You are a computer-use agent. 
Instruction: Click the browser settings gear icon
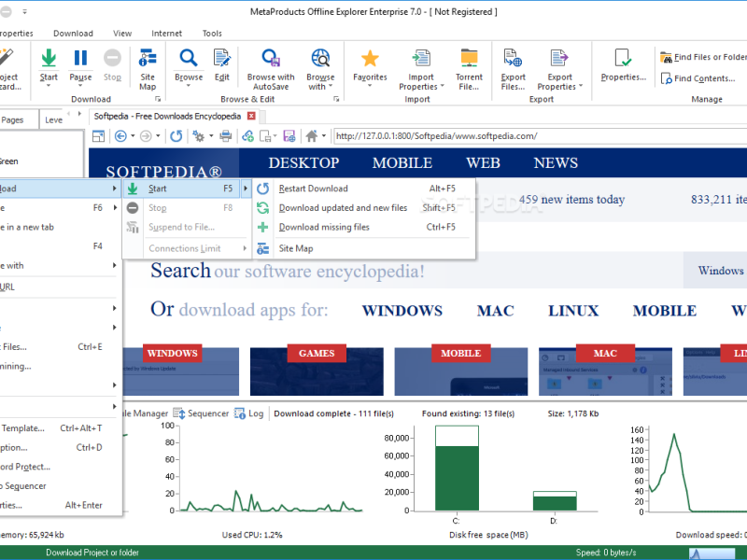click(199, 136)
